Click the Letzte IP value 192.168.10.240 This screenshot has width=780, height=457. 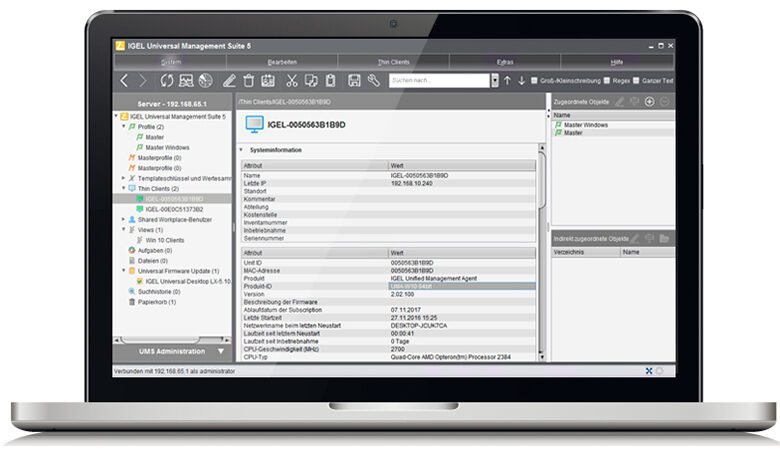coord(411,183)
